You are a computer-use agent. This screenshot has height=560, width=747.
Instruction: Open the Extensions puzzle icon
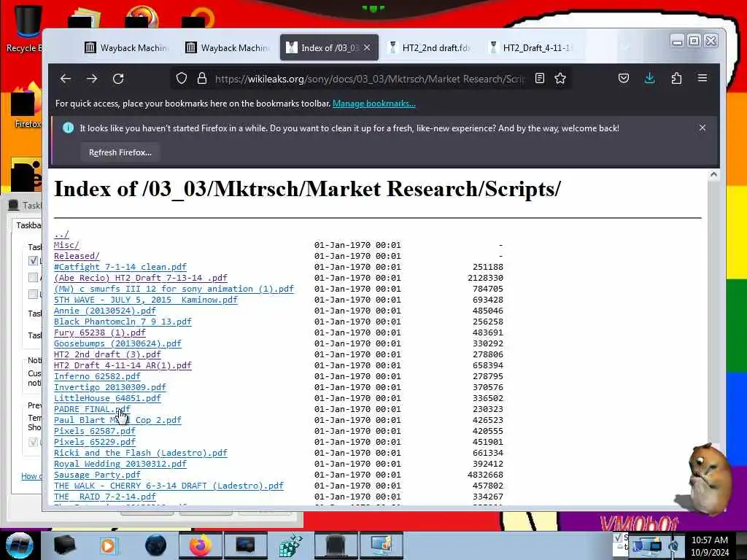coord(676,78)
